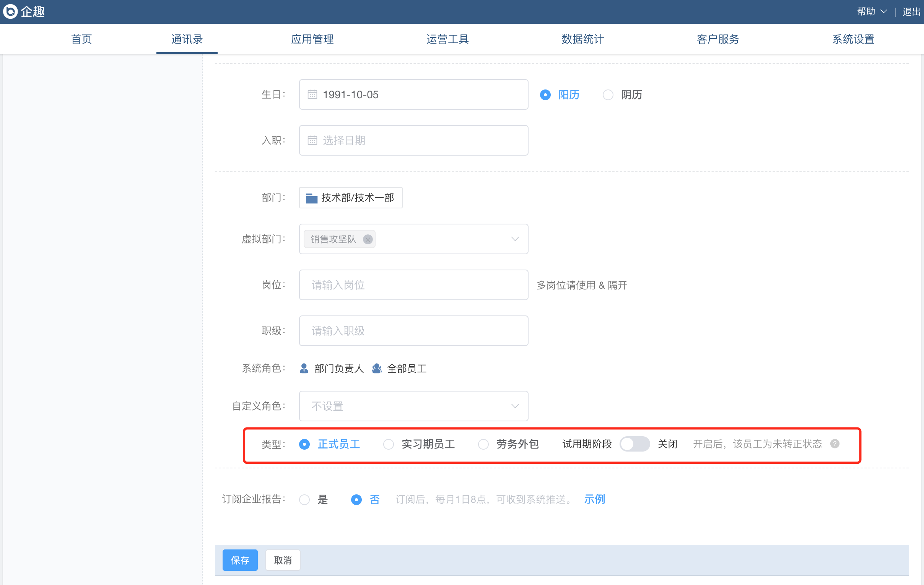Choose 是 for 订阅企业报告
The image size is (924, 585).
click(x=304, y=499)
